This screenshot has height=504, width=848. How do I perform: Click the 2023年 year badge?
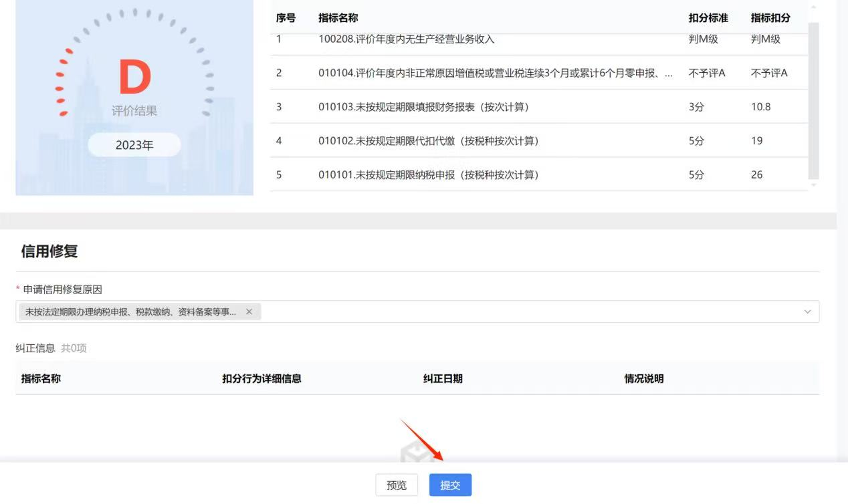(134, 145)
